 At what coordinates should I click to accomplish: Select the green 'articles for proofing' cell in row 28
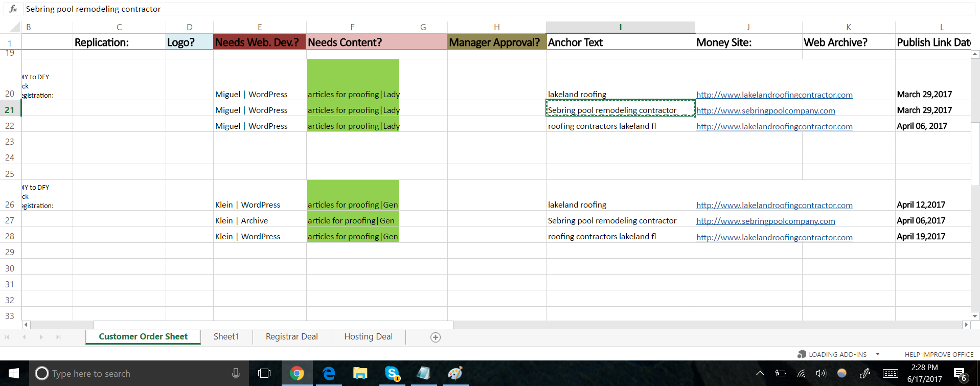(x=352, y=237)
